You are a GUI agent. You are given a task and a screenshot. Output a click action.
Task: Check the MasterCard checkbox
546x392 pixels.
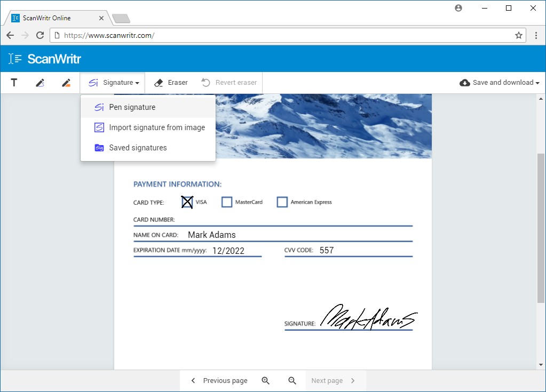pos(227,202)
